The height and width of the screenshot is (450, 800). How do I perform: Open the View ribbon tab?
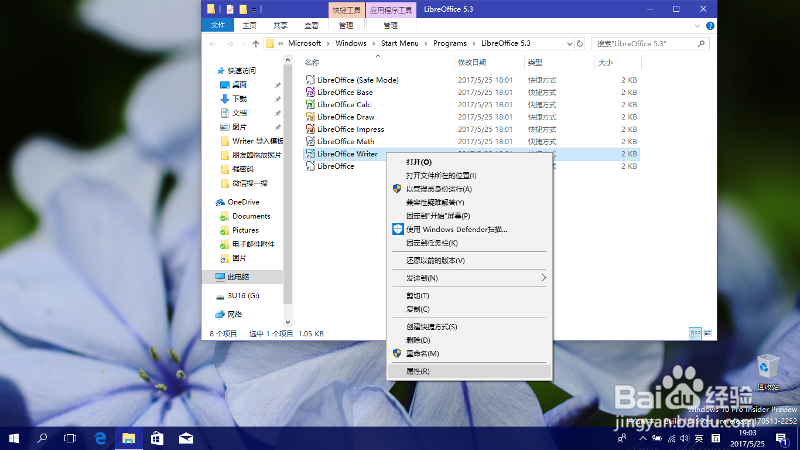[311, 25]
